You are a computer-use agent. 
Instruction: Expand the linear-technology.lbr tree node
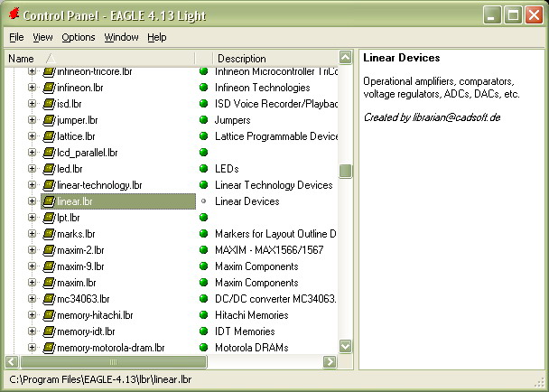pos(32,184)
